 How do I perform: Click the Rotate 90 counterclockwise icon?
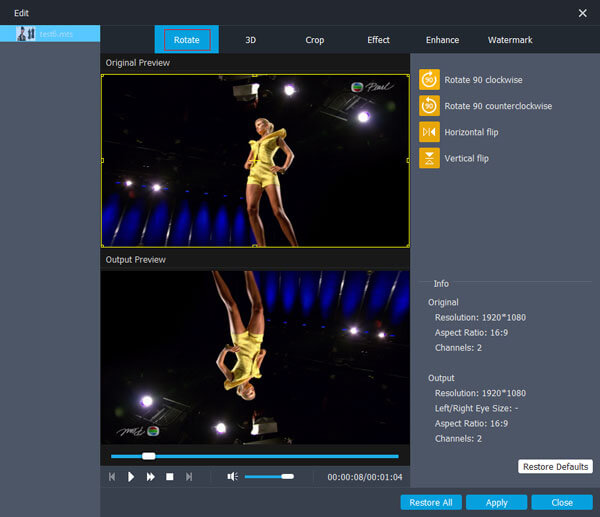tap(429, 106)
